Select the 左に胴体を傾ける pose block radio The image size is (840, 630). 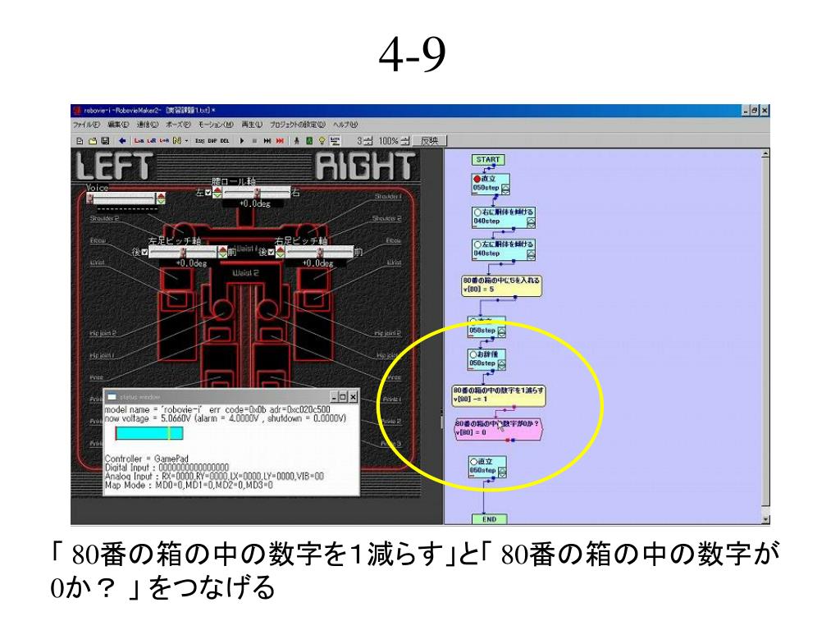point(477,244)
